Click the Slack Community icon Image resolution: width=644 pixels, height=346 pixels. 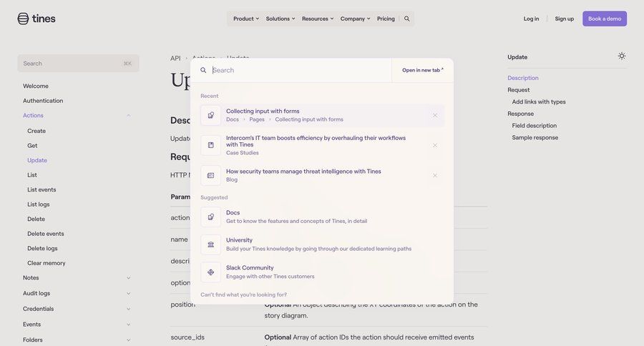[210, 272]
